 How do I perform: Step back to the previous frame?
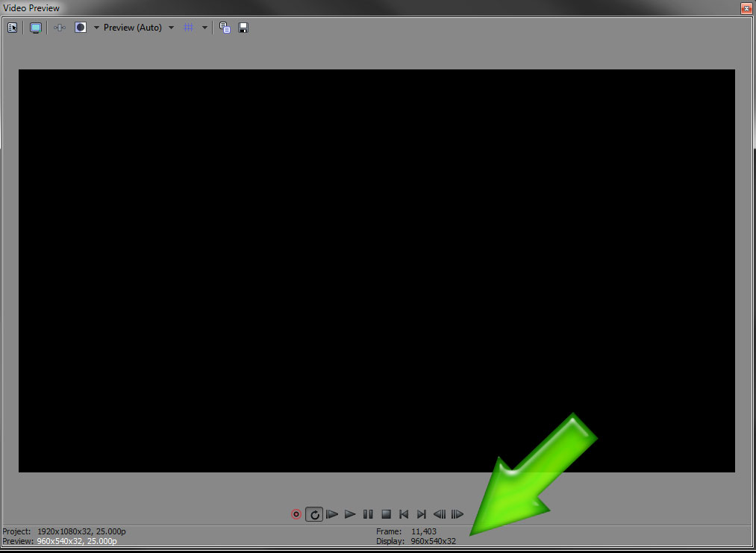[x=440, y=514]
